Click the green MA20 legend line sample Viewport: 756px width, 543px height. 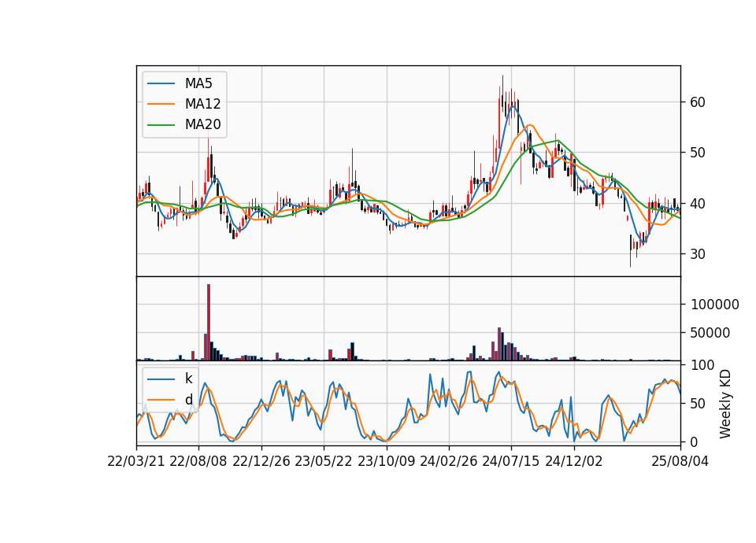coord(161,125)
